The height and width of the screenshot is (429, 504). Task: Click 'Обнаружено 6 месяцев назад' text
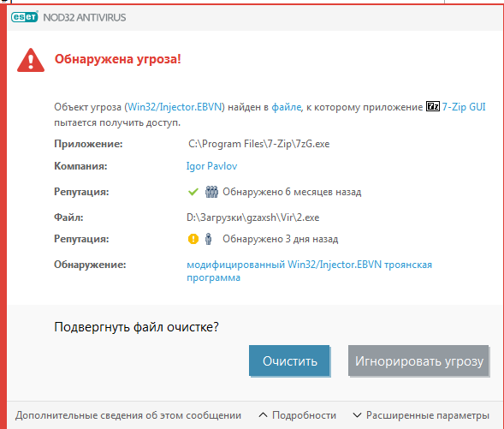click(x=292, y=192)
